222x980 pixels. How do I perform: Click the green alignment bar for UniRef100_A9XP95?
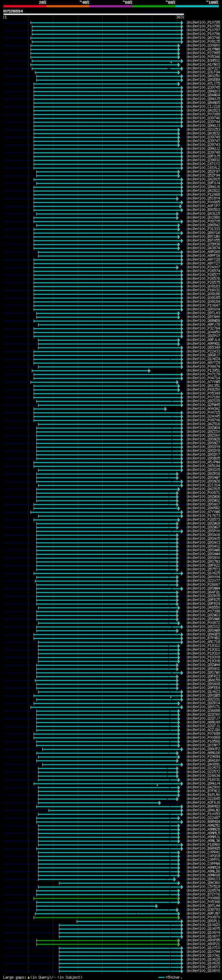[108, 940]
